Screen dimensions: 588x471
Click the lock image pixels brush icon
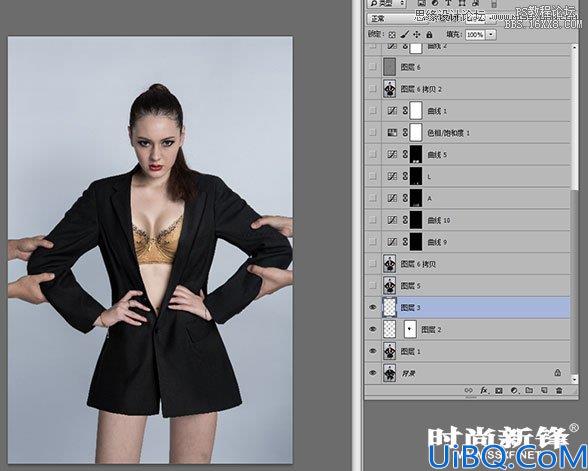coord(404,35)
